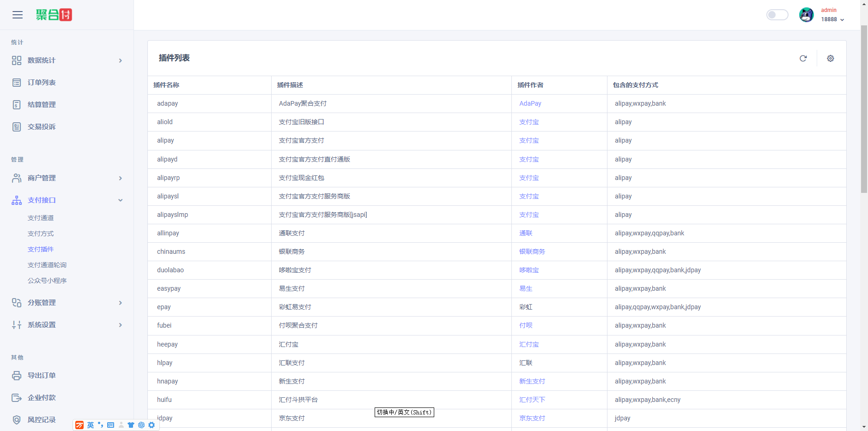Open the 企业付款 sidebar icon
Image resolution: width=868 pixels, height=431 pixels.
coord(17,397)
